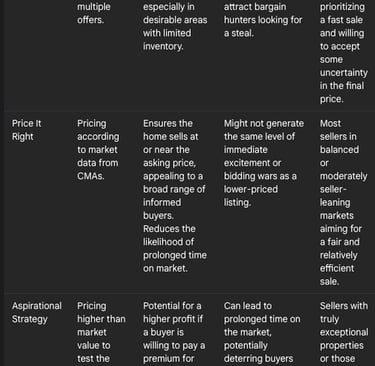Click 'bidding wars as a' line

pos(260,176)
